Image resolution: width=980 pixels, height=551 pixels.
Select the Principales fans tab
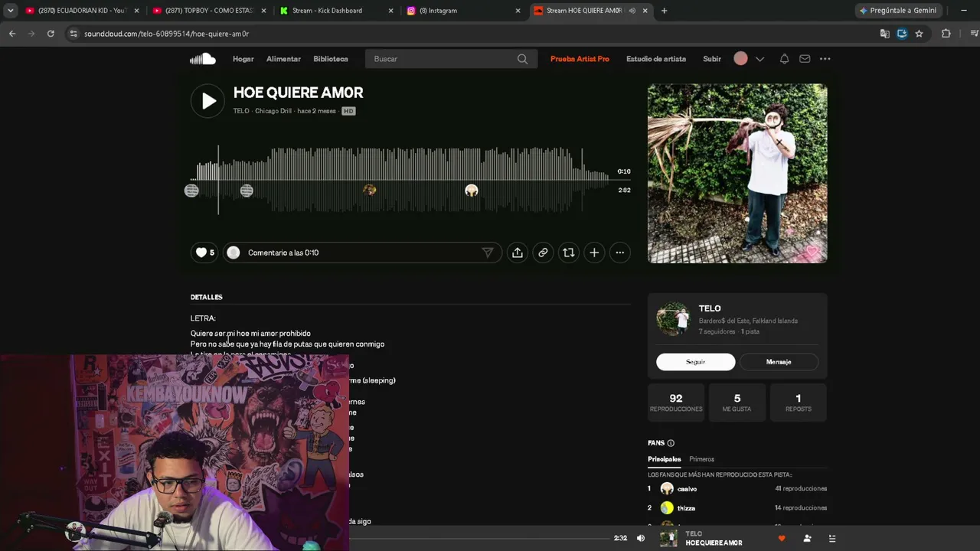pyautogui.click(x=664, y=459)
